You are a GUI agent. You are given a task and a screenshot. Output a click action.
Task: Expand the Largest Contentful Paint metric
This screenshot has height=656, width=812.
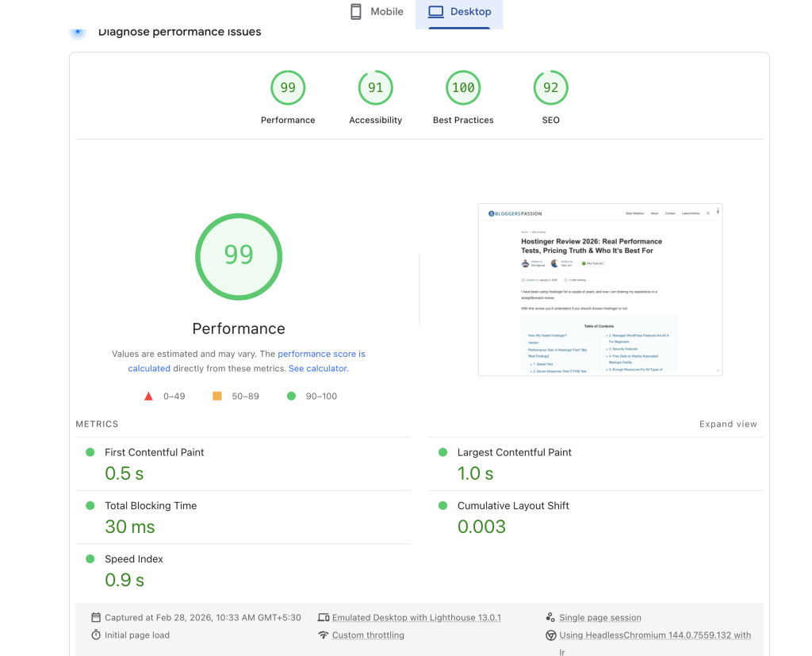[x=514, y=452]
